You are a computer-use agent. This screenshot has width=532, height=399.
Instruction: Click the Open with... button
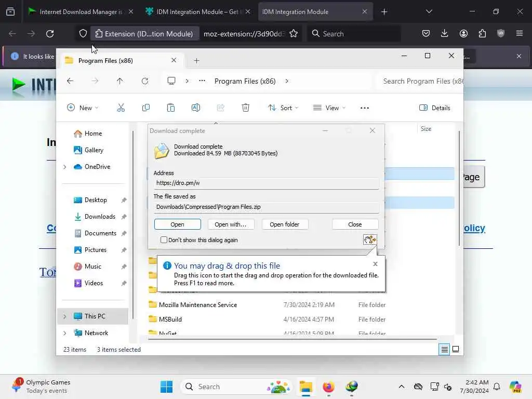230,224
